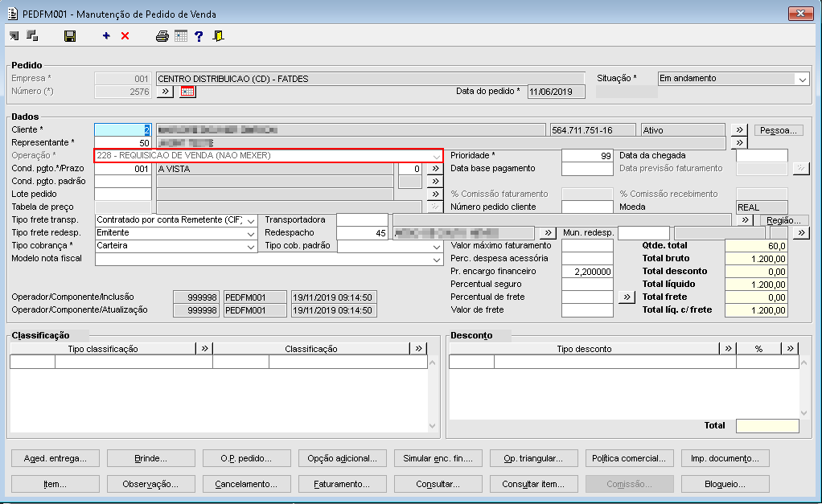Open the Tipo frete transp. dropdown
This screenshot has width=822, height=504.
click(251, 220)
